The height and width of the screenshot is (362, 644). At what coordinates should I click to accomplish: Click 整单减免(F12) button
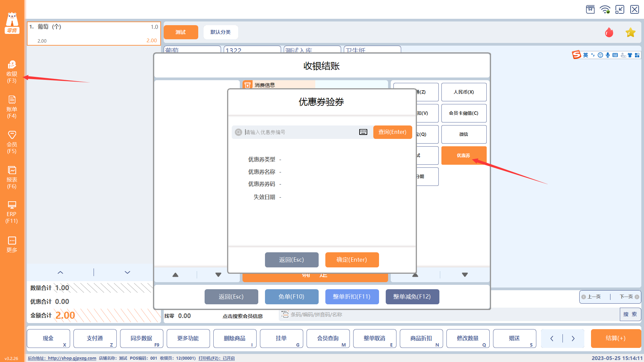(412, 297)
